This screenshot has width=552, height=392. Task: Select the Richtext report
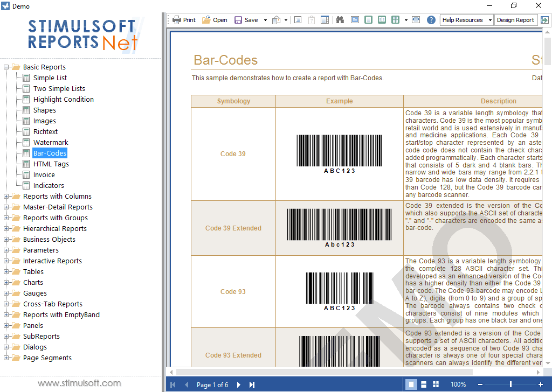click(x=45, y=132)
